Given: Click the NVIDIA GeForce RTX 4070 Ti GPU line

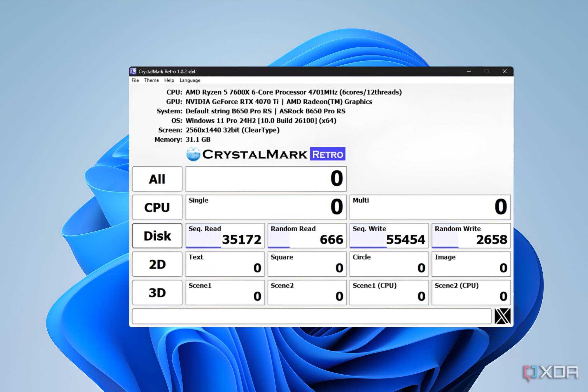Looking at the screenshot, I should coord(279,102).
